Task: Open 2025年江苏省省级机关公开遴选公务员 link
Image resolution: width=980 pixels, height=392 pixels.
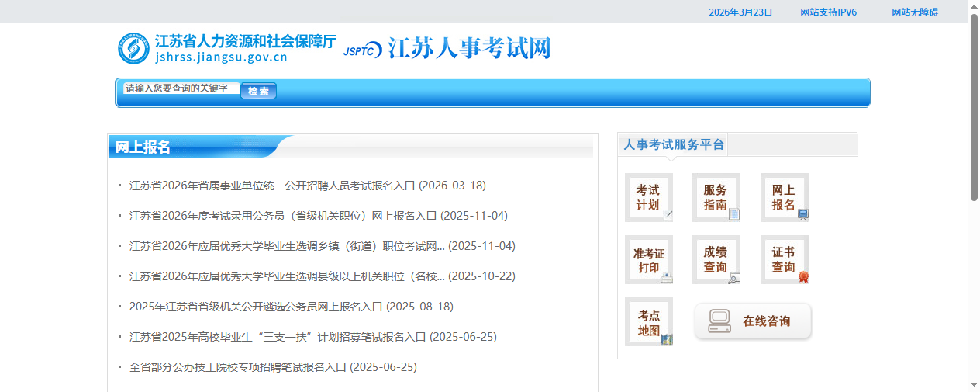Action: [x=292, y=307]
